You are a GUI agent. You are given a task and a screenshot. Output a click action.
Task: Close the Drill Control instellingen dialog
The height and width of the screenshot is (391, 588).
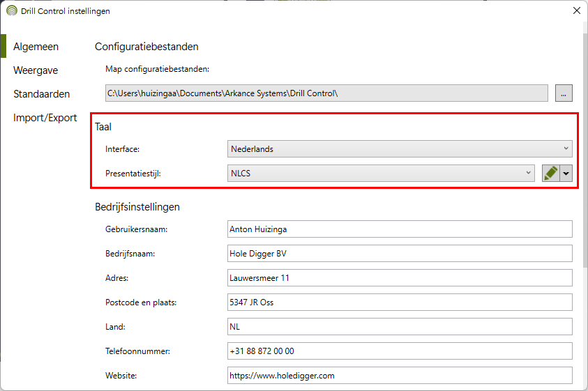(577, 10)
